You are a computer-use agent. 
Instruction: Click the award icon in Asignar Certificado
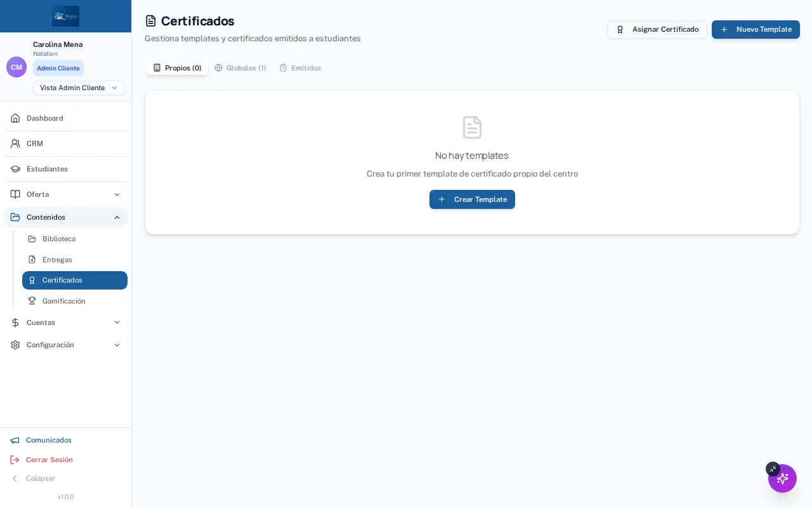pos(620,29)
